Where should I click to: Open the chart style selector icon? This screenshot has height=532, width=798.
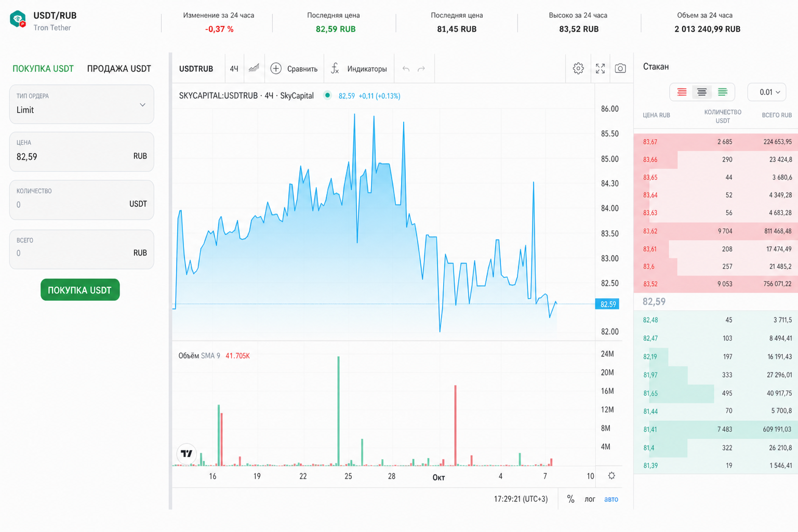[x=254, y=68]
